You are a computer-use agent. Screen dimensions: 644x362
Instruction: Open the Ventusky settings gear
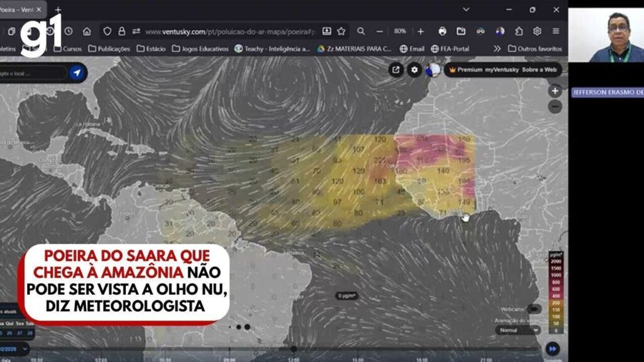[414, 70]
